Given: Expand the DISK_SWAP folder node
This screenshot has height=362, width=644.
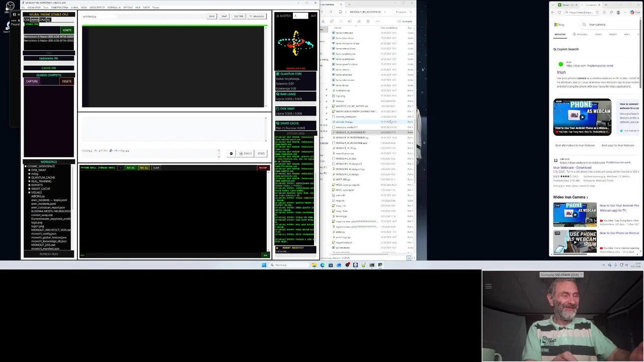Looking at the screenshot, I should coord(29,170).
